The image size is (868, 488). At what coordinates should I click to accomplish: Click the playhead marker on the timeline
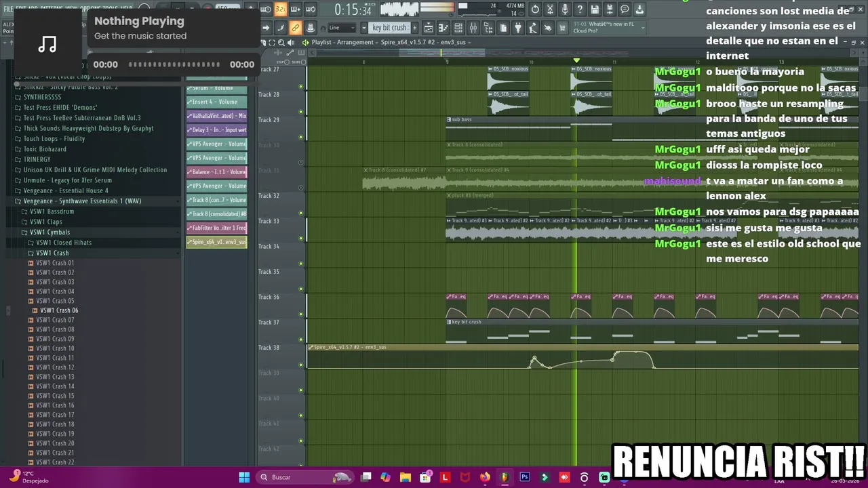coord(576,60)
